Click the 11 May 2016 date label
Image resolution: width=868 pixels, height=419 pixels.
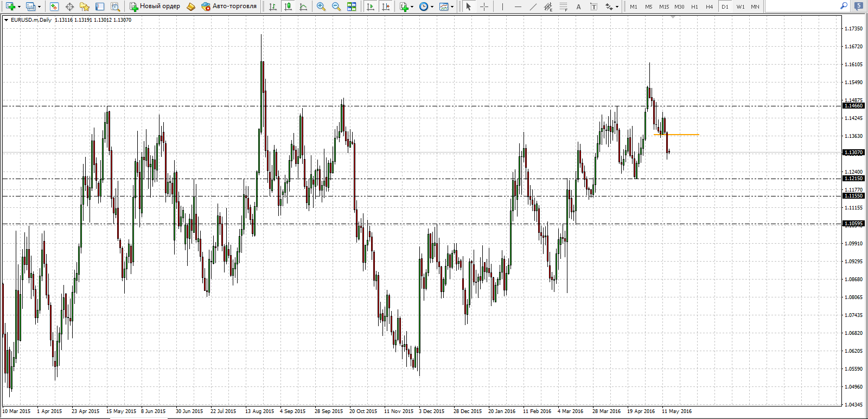(x=676, y=411)
